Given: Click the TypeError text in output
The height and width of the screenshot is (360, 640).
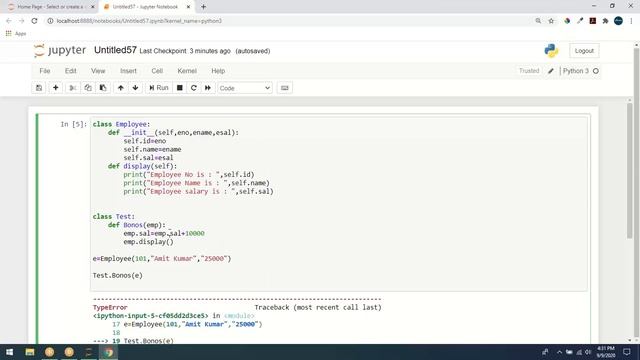Looking at the screenshot, I should coord(110,307).
